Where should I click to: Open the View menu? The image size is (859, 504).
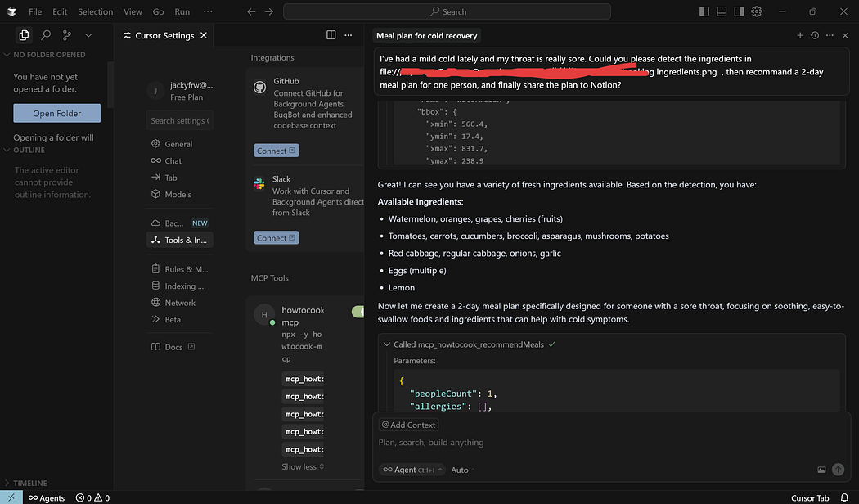pyautogui.click(x=133, y=11)
